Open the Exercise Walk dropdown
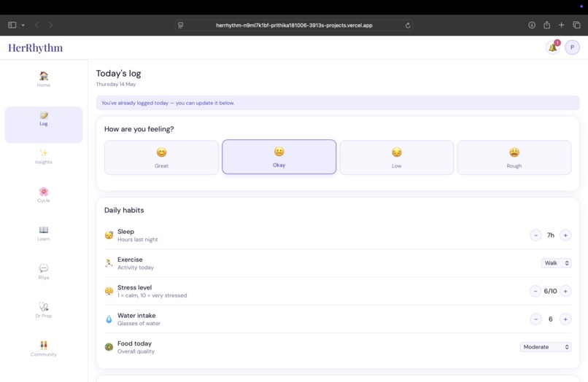This screenshot has width=588, height=382. click(556, 263)
